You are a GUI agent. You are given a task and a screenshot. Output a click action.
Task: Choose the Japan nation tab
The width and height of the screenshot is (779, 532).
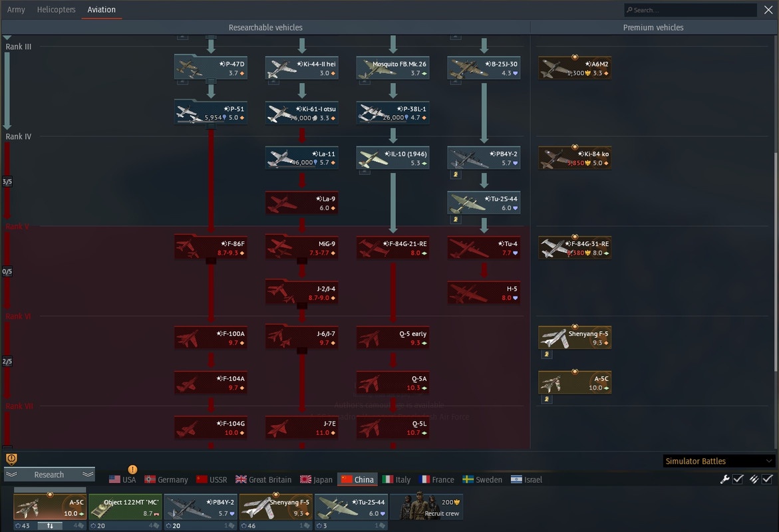click(316, 479)
